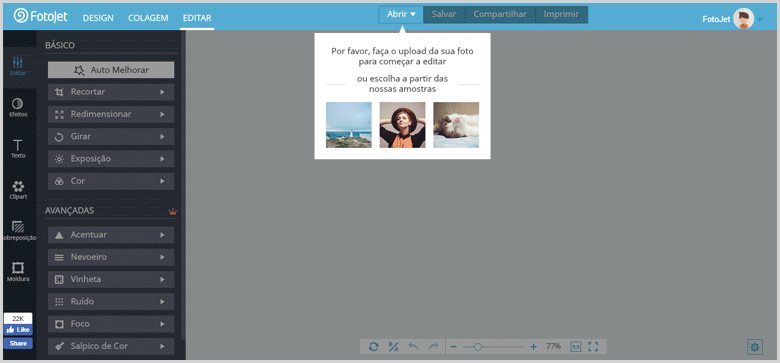Image resolution: width=780 pixels, height=363 pixels.
Task: Click the 22K like counter
Action: pyautogui.click(x=18, y=318)
